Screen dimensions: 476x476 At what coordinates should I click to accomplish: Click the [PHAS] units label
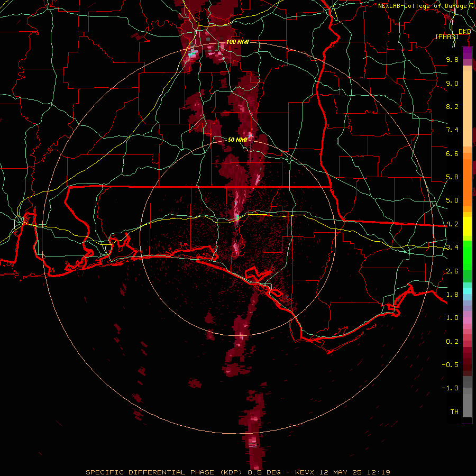[447, 37]
